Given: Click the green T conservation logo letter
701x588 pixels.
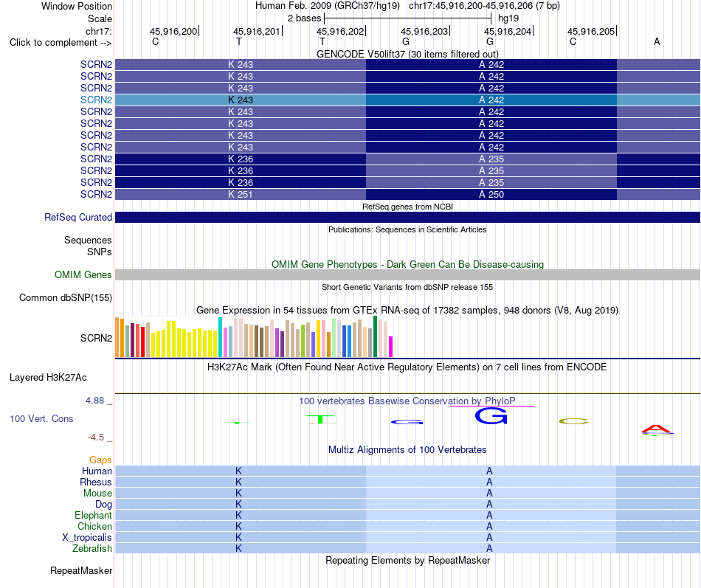Looking at the screenshot, I should pos(320,420).
